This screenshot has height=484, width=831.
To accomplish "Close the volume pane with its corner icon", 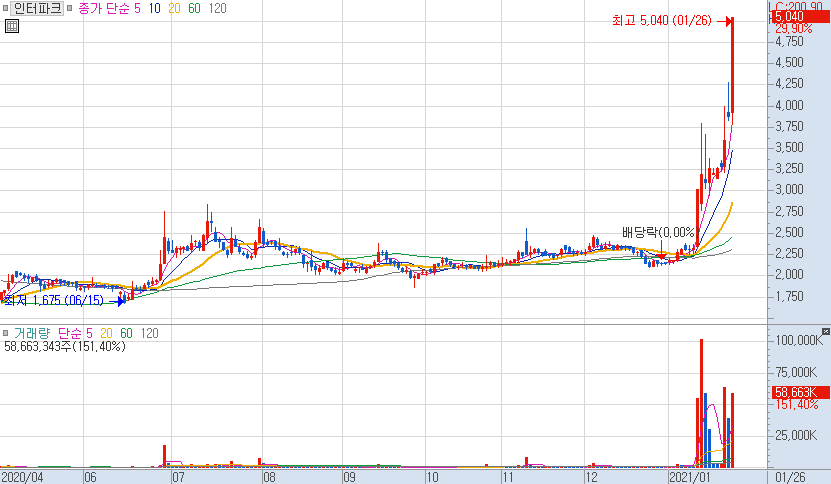I will tap(826, 331).
